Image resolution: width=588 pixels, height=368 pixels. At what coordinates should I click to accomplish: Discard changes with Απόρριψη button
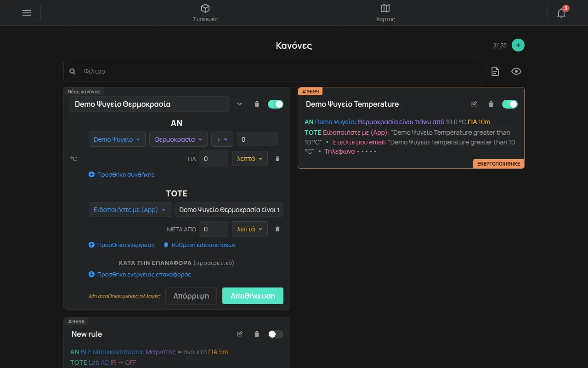tap(191, 296)
